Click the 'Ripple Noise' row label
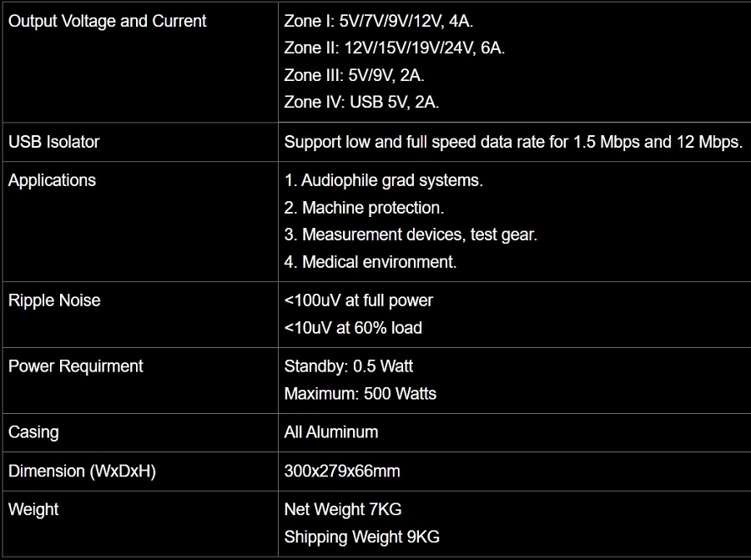The width and height of the screenshot is (751, 560). (x=54, y=300)
